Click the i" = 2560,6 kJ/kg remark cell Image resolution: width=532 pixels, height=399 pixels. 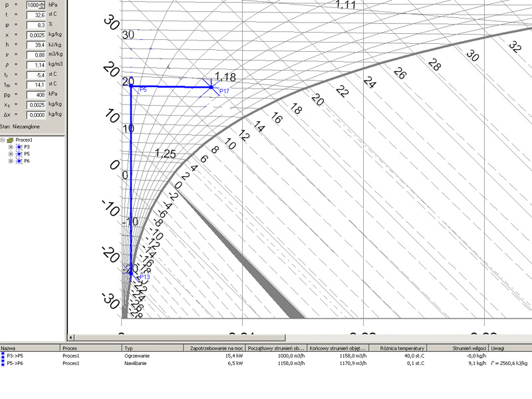pos(509,363)
